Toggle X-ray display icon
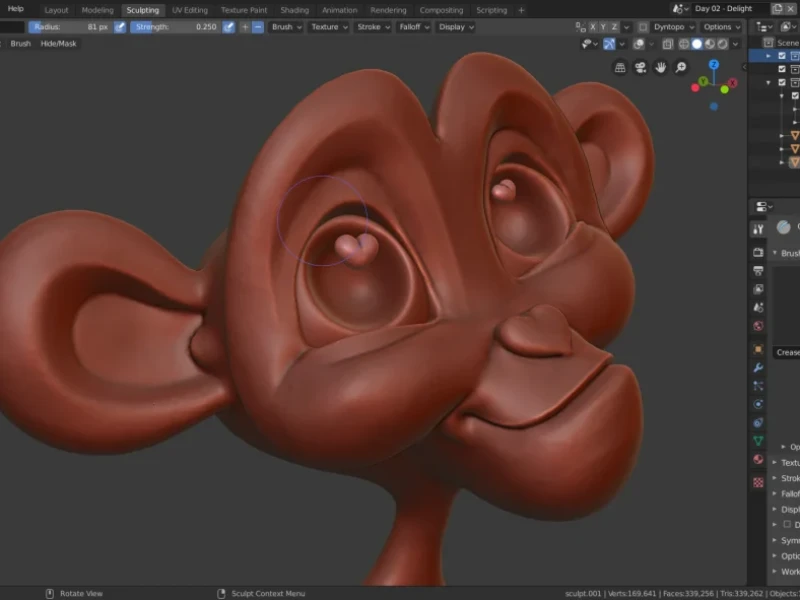The height and width of the screenshot is (600, 800). click(x=667, y=44)
